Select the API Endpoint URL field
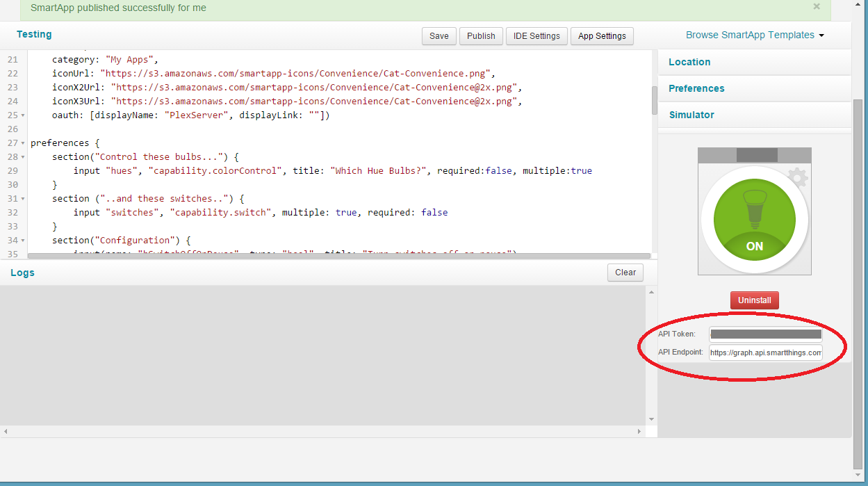Viewport: 868px width, 486px height. tap(766, 353)
